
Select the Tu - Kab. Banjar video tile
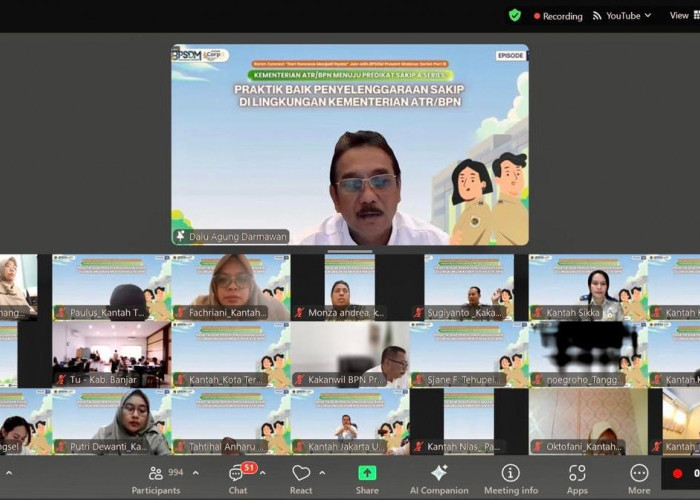click(111, 354)
